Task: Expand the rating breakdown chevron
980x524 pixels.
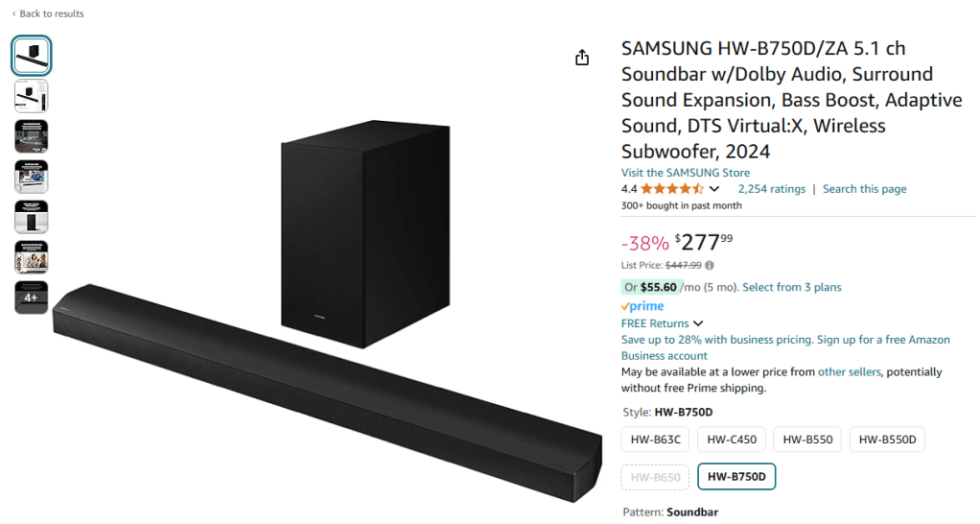Action: click(714, 189)
